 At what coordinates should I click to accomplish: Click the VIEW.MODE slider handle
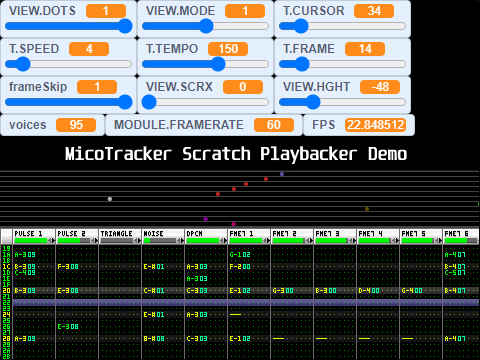pos(206,26)
